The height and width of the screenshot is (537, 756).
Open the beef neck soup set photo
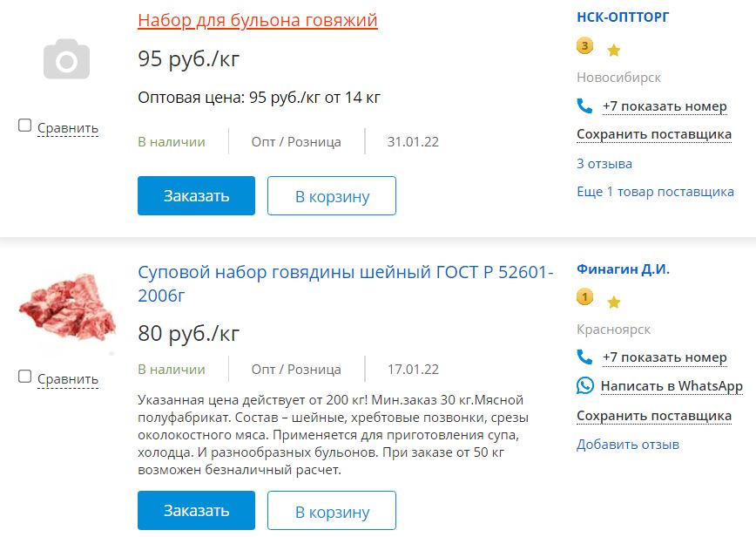pos(68,308)
